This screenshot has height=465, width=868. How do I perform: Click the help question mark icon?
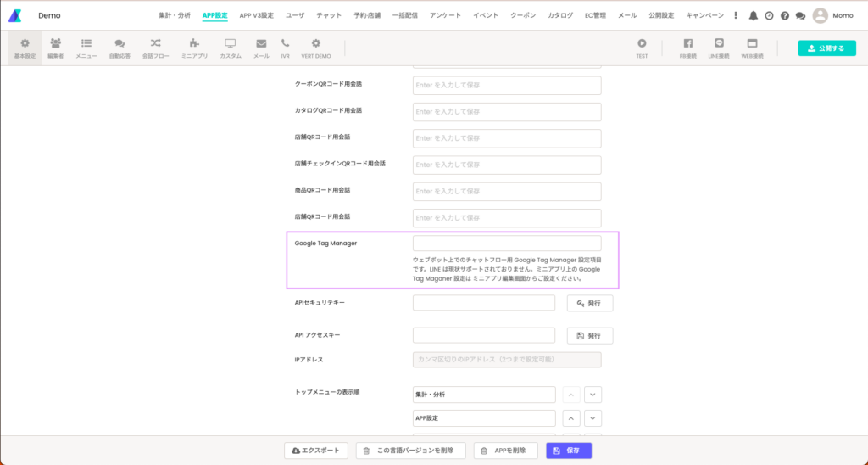(x=784, y=15)
